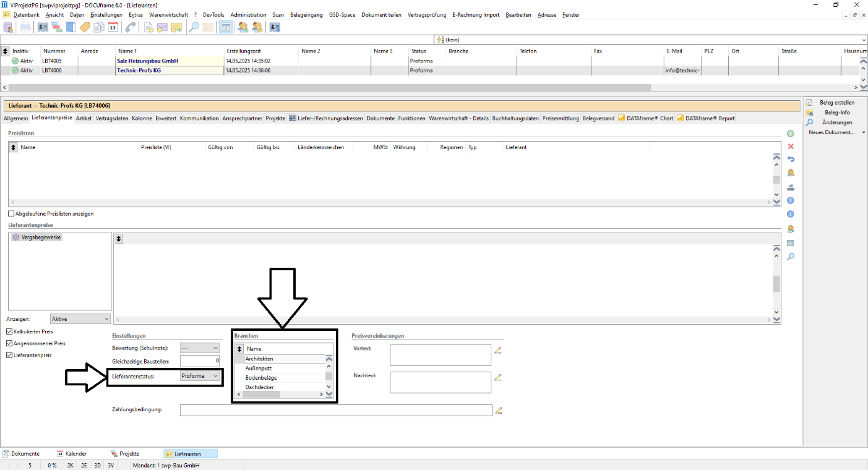
Task: Click Beleg erstellen button
Action: click(837, 102)
